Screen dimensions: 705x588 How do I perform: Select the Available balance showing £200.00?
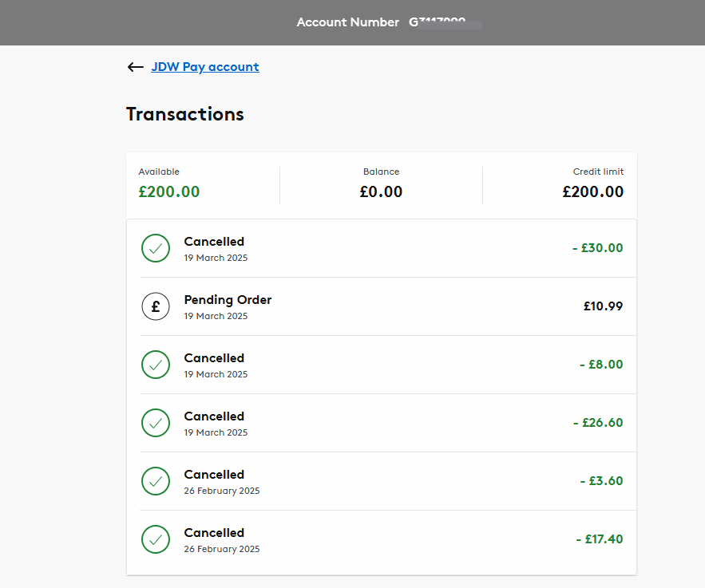pyautogui.click(x=168, y=191)
